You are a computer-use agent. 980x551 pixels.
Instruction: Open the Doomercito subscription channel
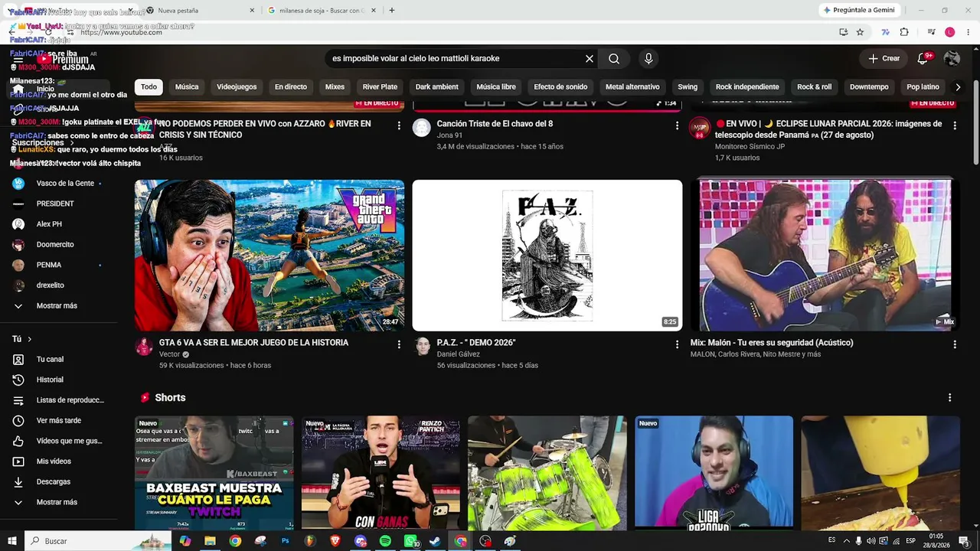[x=54, y=245]
